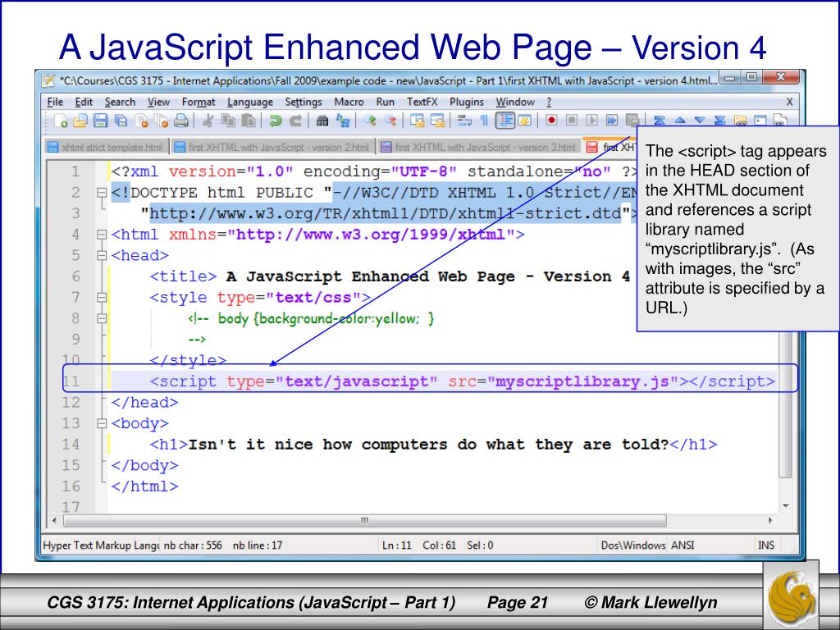Viewport: 840px width, 630px height.
Task: Close all documents from the toolbar
Action: (x=162, y=121)
